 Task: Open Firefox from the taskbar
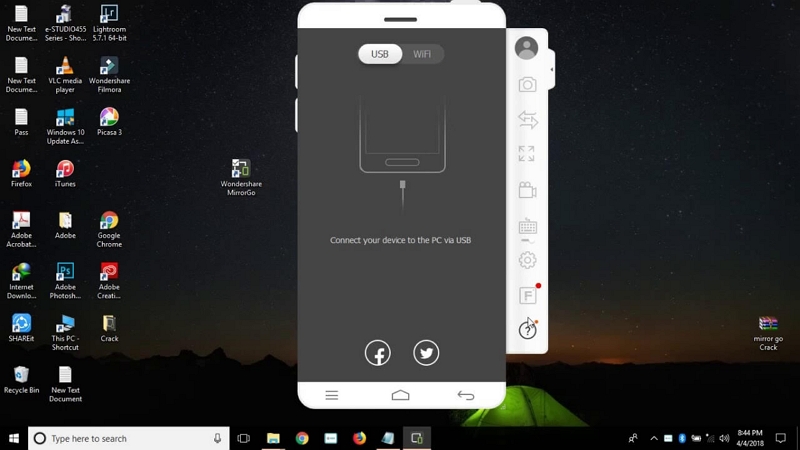[359, 438]
